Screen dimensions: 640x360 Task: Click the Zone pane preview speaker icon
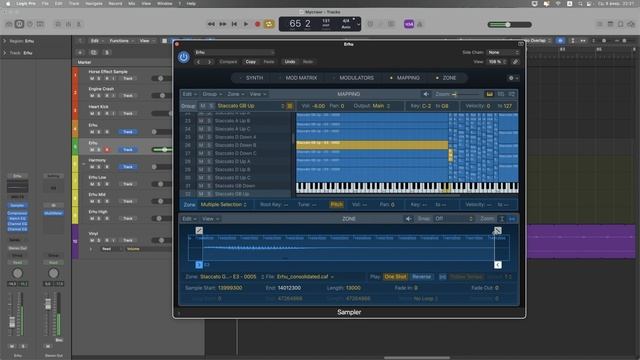tap(408, 219)
